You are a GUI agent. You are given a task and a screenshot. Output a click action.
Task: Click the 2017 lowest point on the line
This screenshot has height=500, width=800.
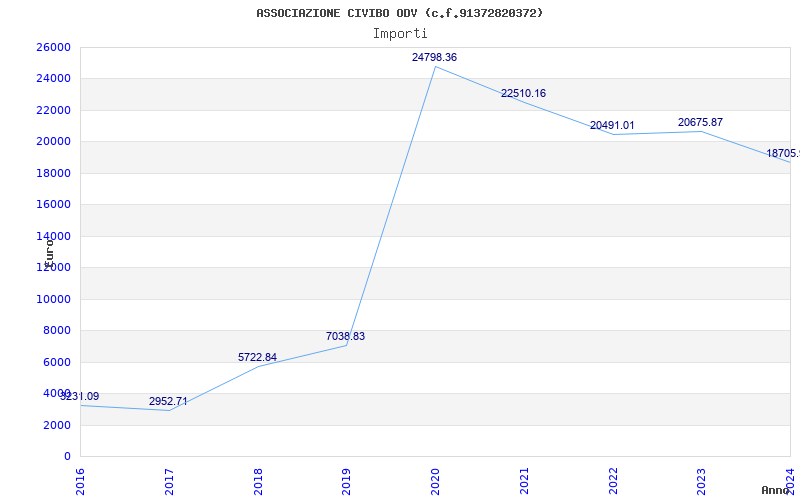[x=169, y=410]
